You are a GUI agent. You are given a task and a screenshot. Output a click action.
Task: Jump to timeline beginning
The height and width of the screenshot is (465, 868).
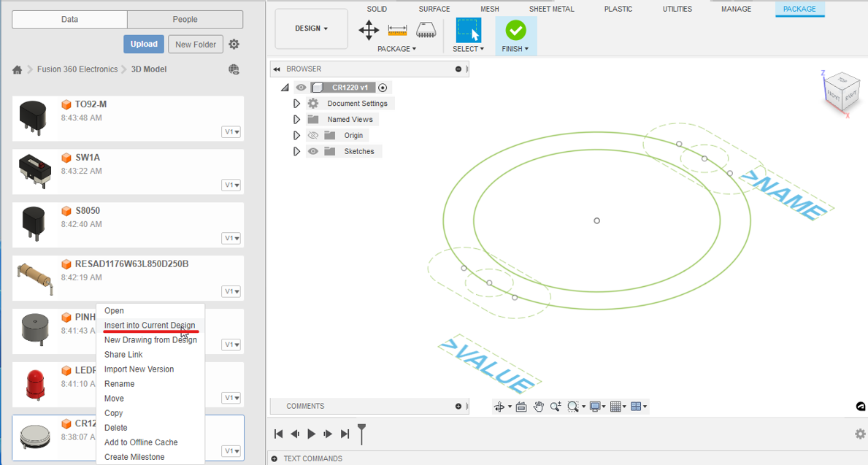pyautogui.click(x=279, y=434)
